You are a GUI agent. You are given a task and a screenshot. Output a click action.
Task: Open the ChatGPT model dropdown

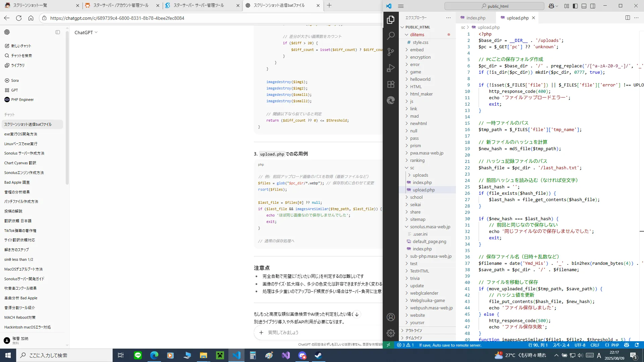tap(86, 33)
